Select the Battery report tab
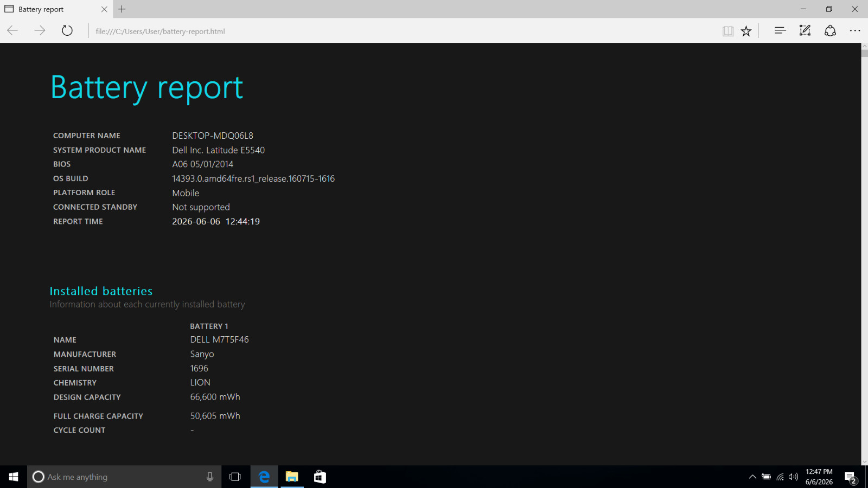Screen dimensions: 868x488 point(56,9)
